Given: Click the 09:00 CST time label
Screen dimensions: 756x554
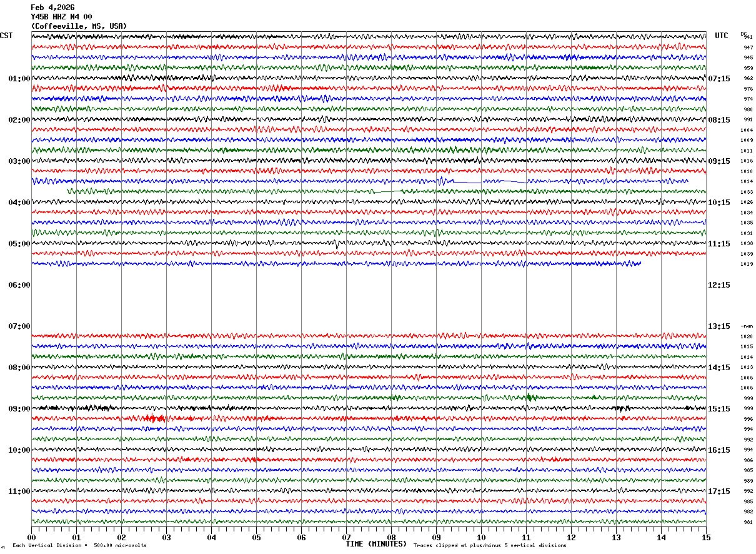Looking at the screenshot, I should coord(19,409).
